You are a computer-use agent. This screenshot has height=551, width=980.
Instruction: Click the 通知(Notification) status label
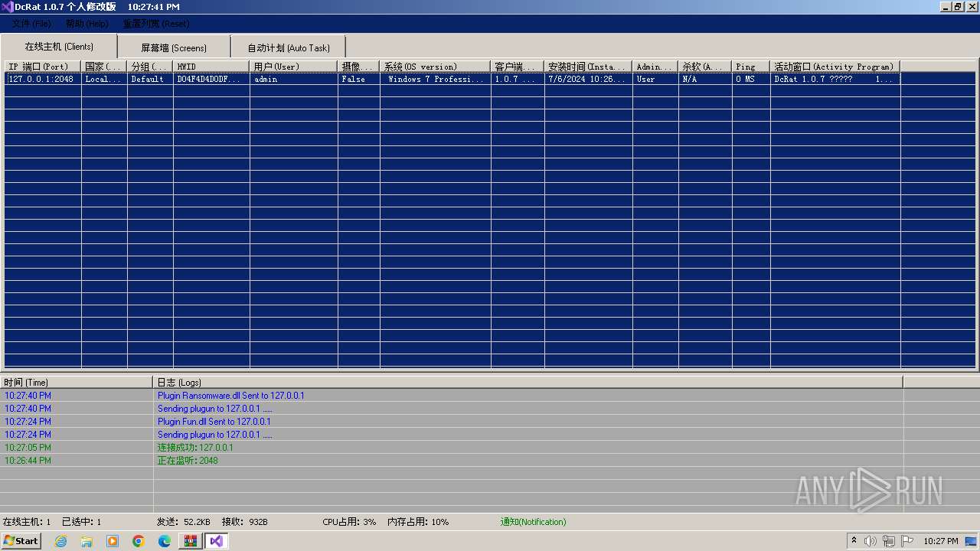[534, 522]
